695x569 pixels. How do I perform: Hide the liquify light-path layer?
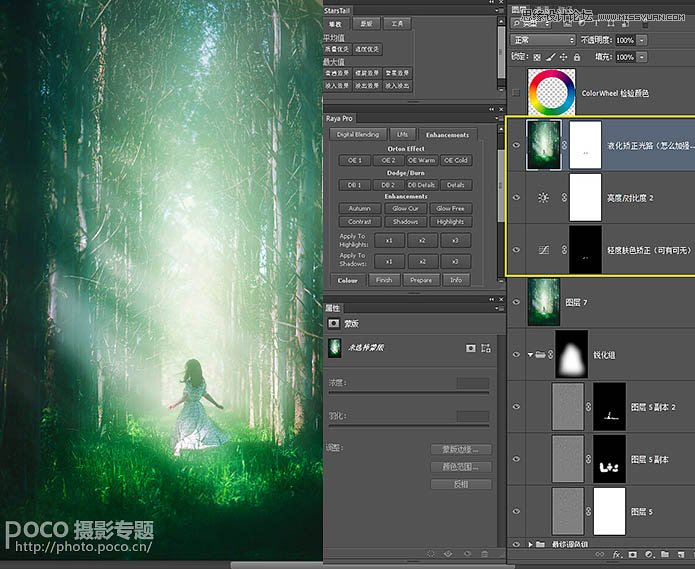pos(516,145)
